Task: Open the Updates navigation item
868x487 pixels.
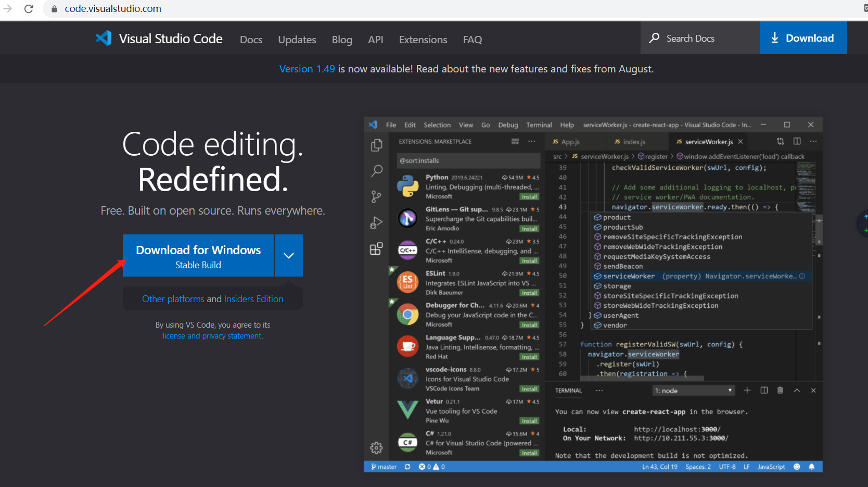Action: point(297,40)
